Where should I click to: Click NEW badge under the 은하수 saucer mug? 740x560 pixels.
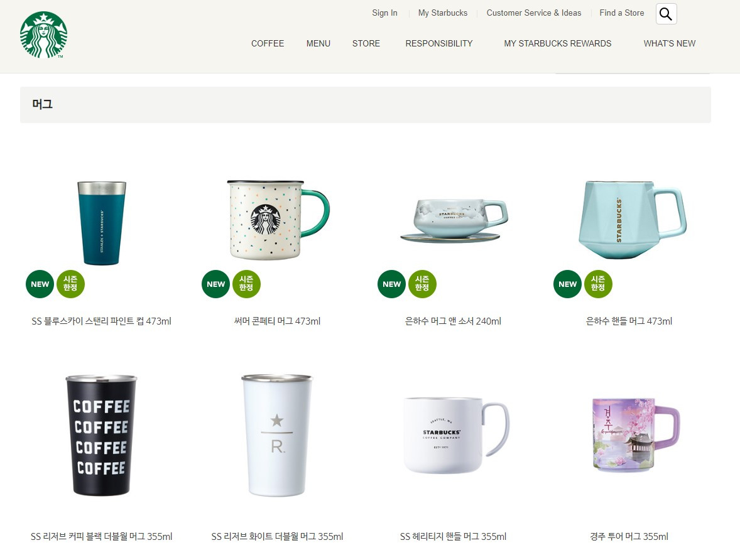(391, 284)
